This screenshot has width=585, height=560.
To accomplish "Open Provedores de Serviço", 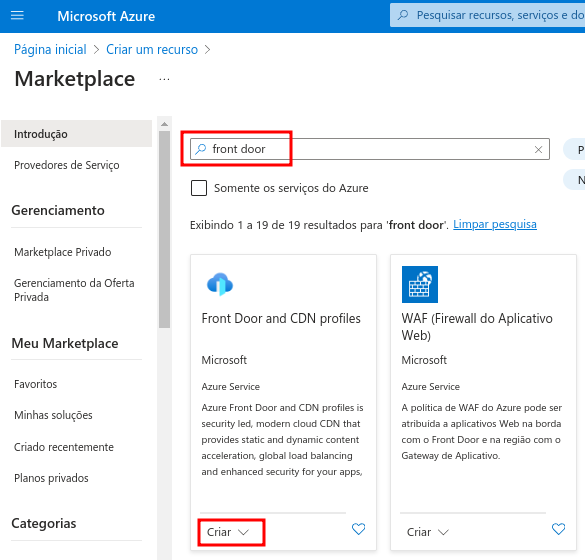I will tap(67, 165).
